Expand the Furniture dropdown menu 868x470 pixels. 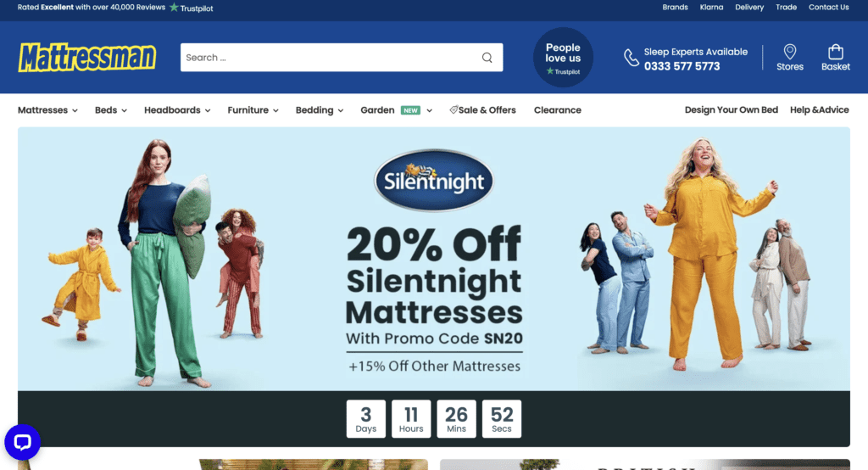point(253,110)
